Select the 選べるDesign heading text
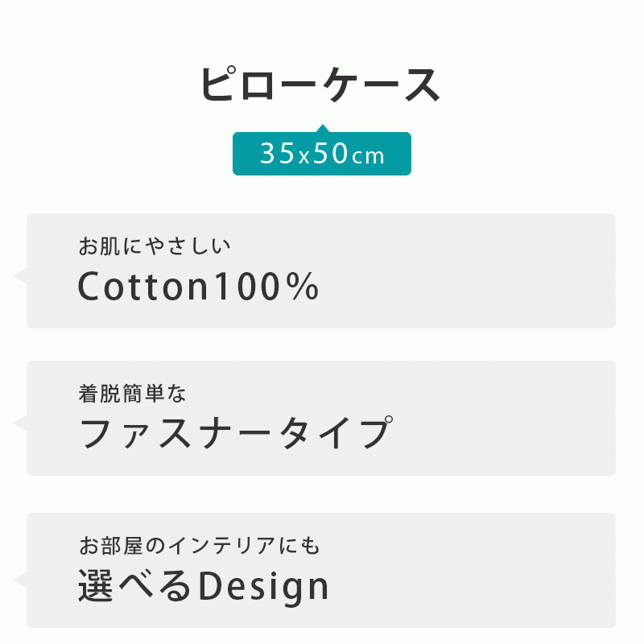 [x=204, y=586]
